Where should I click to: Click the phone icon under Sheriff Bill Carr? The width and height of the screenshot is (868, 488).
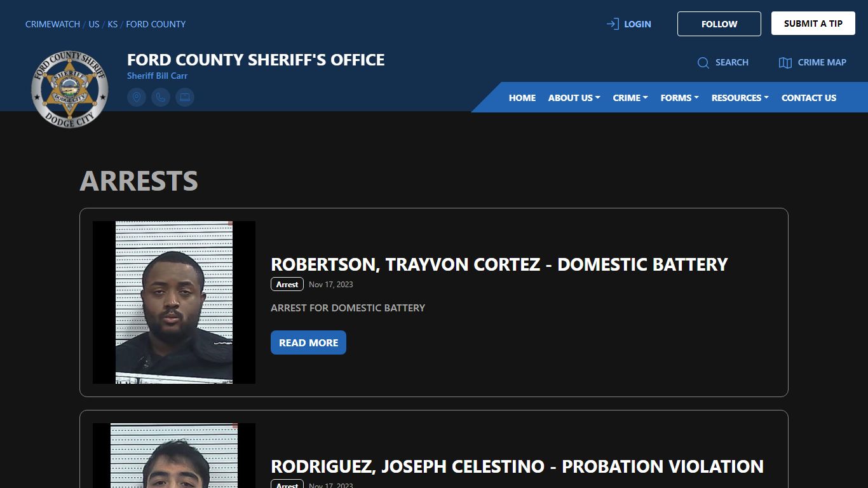click(x=161, y=97)
